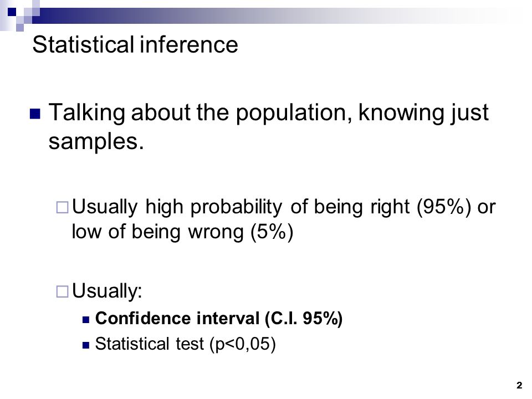
Task: Select the filled square bullet before 'Talking'
Action: [35, 114]
